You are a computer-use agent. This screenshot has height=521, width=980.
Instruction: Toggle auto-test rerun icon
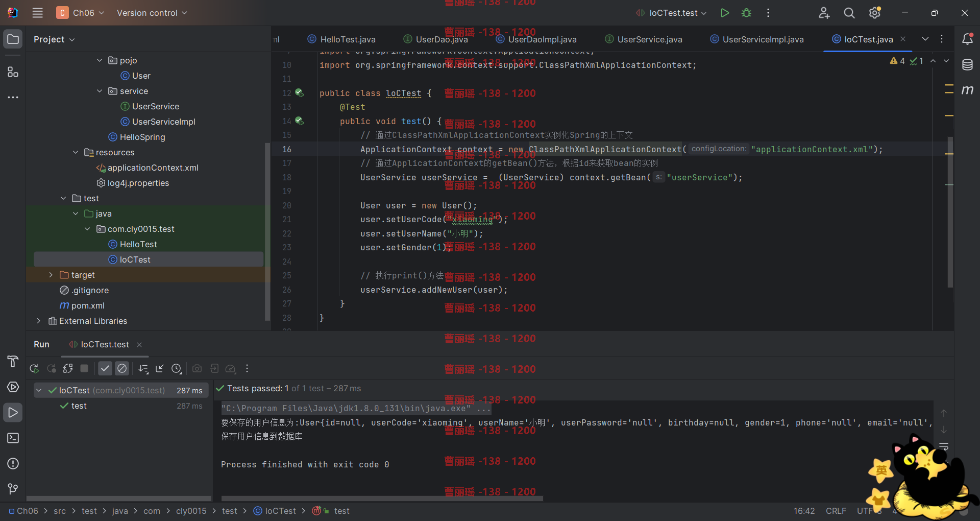(x=68, y=368)
